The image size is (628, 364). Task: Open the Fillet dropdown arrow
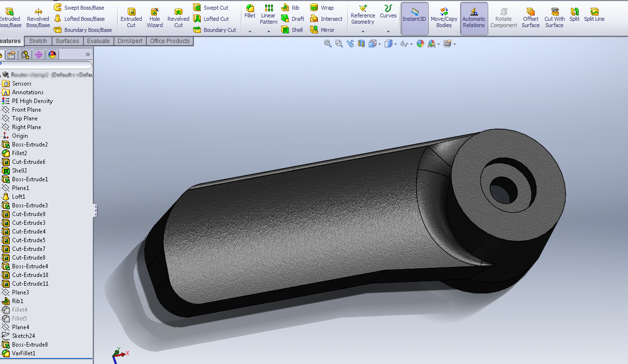[250, 31]
